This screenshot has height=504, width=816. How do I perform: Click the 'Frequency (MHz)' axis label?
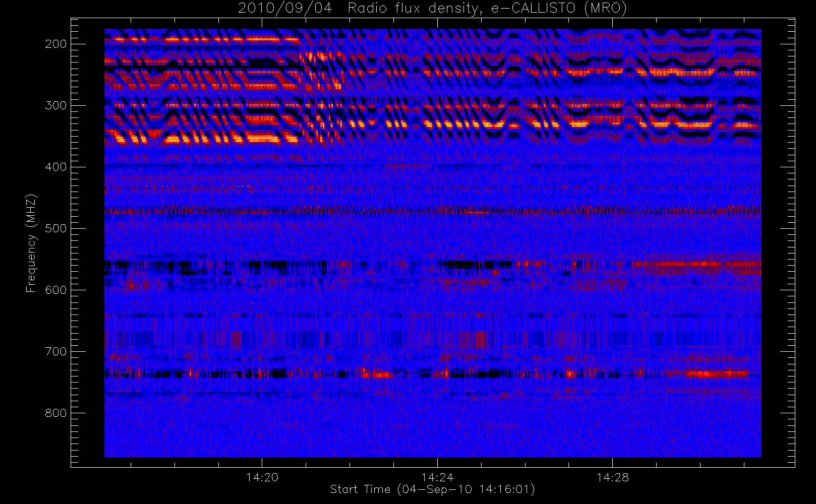31,243
